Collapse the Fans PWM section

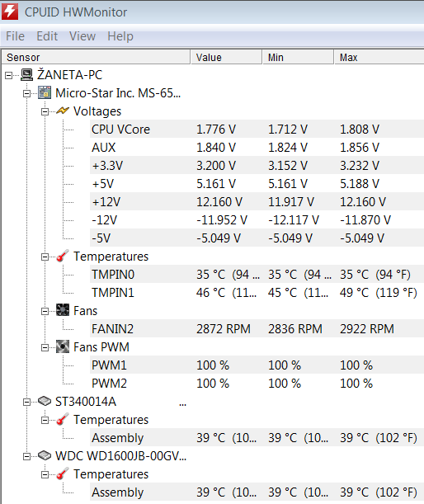coord(45,347)
